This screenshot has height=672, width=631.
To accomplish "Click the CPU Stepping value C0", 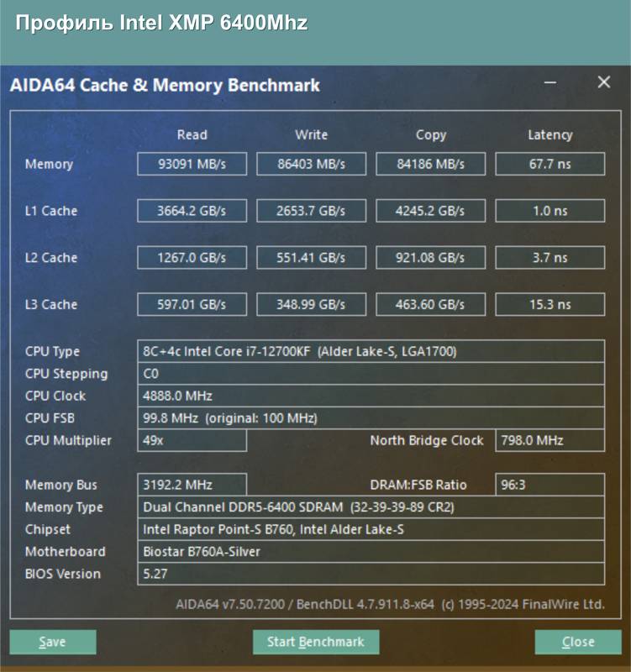I will (371, 374).
